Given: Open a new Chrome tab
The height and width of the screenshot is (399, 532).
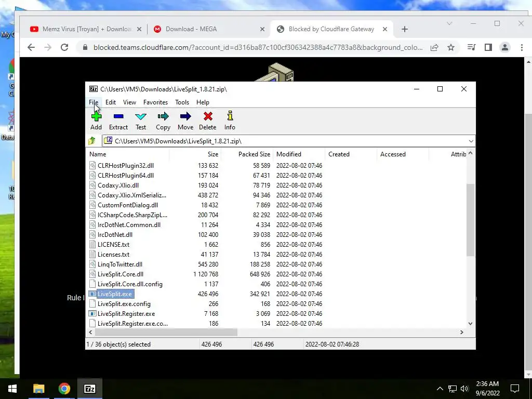Looking at the screenshot, I should pyautogui.click(x=404, y=29).
